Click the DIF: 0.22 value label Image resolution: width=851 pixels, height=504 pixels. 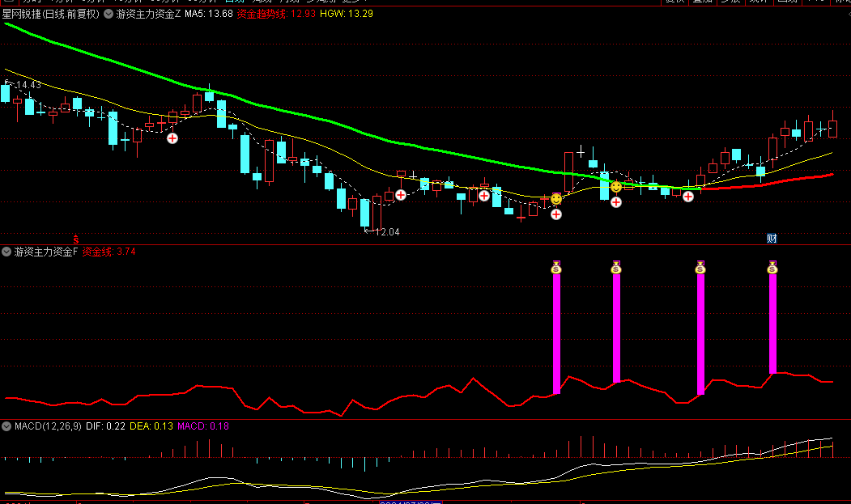[x=105, y=426]
